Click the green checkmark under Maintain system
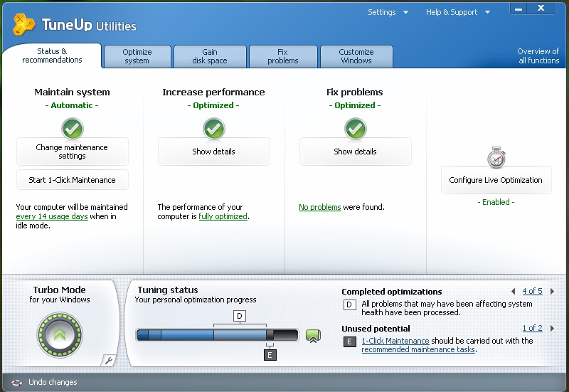This screenshot has width=569, height=392. tap(73, 129)
